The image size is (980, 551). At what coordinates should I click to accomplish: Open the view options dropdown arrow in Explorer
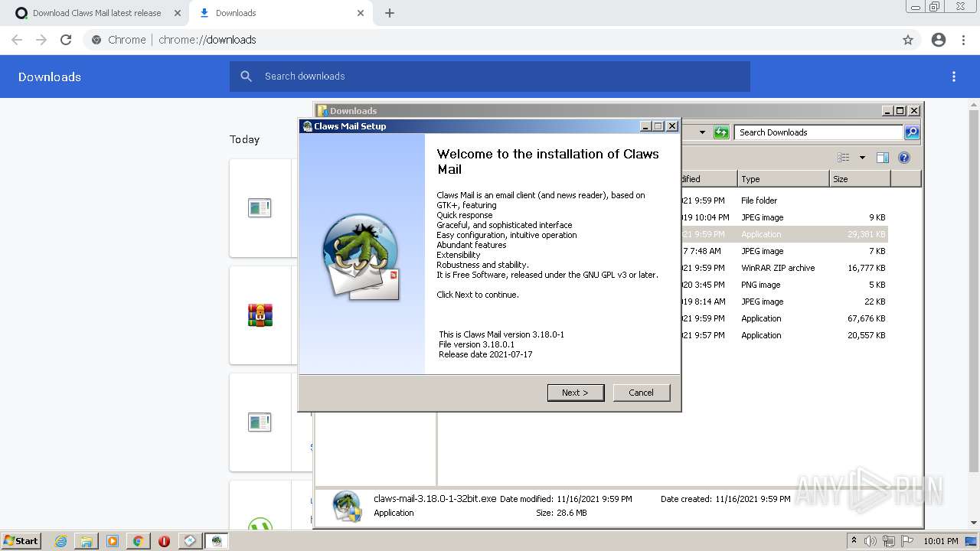(x=862, y=158)
